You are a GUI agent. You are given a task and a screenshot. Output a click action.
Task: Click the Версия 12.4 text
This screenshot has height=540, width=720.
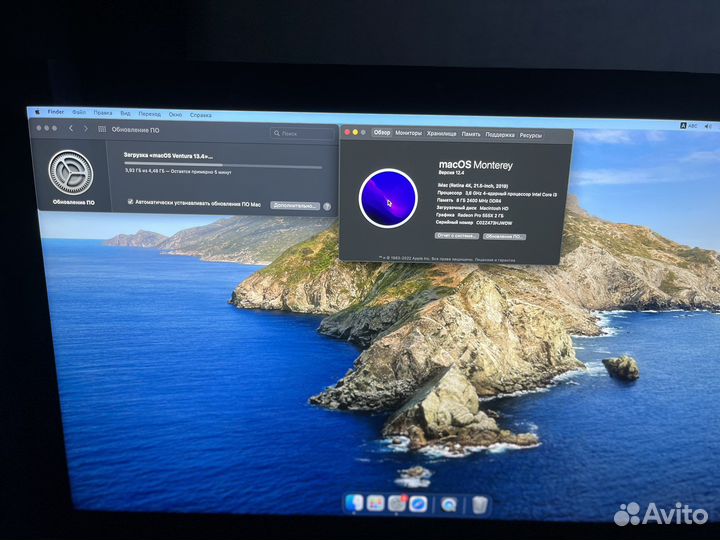pyautogui.click(x=451, y=173)
